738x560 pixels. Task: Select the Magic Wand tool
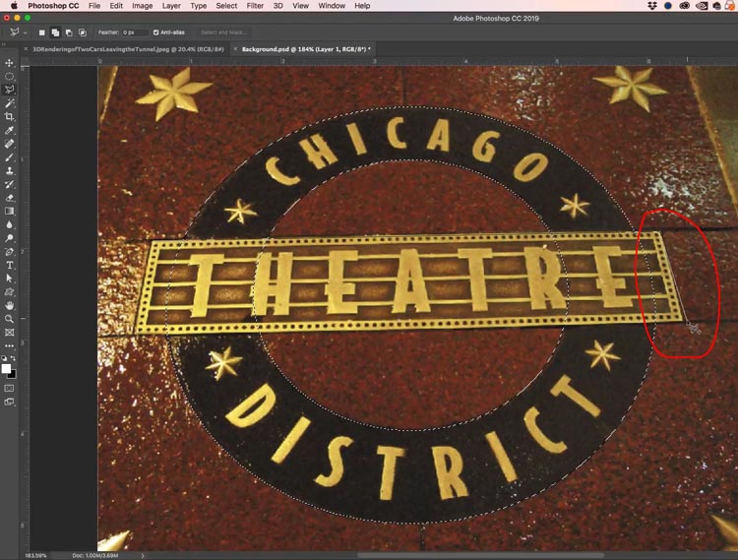pyautogui.click(x=10, y=103)
